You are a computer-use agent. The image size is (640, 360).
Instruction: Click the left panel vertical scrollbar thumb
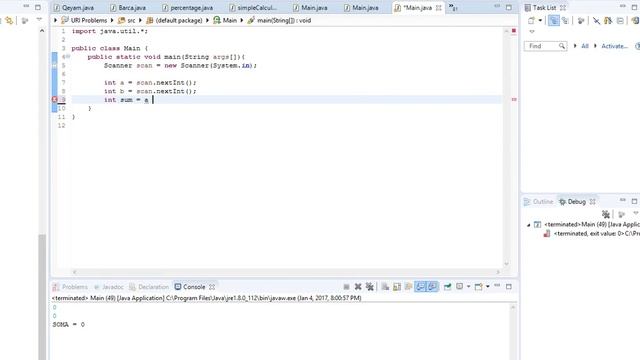point(42,297)
